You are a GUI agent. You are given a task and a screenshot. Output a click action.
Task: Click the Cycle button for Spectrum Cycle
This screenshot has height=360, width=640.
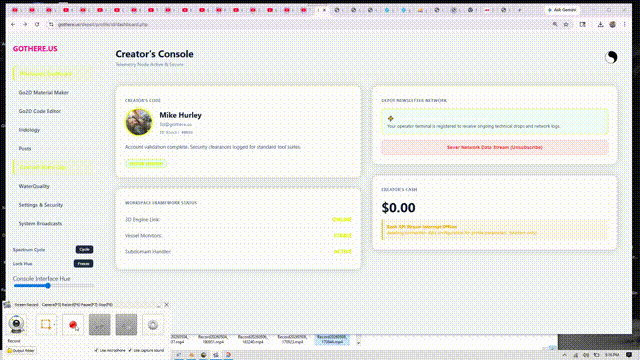point(84,249)
